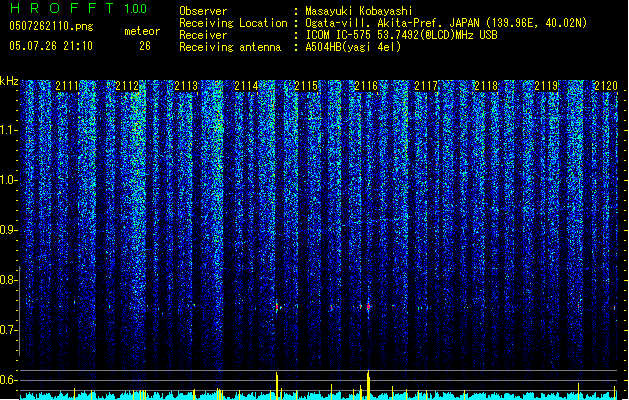The width and height of the screenshot is (629, 400).
Task: Click the 2119 time marker
Action: (x=546, y=86)
